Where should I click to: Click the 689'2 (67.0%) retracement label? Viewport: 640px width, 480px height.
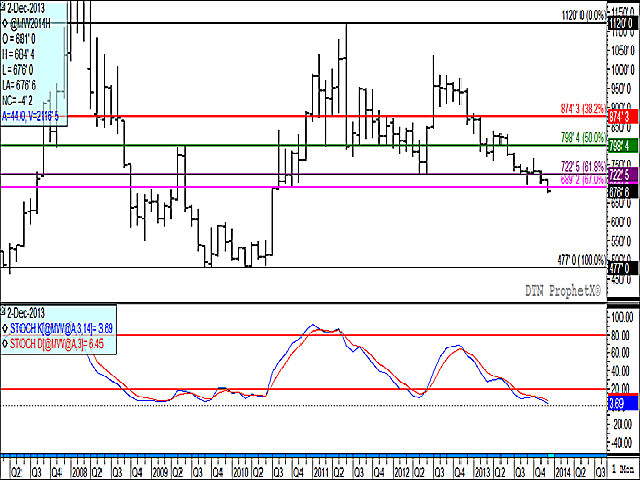pyautogui.click(x=584, y=180)
